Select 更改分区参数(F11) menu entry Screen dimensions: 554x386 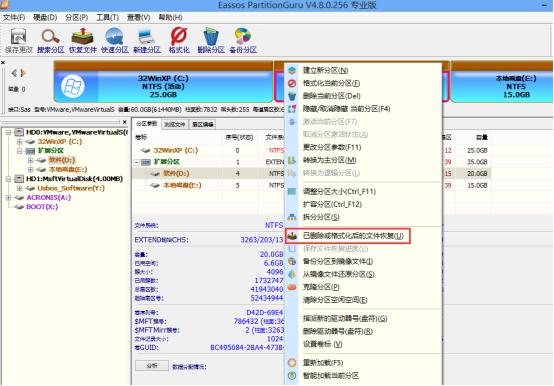pyautogui.click(x=363, y=147)
